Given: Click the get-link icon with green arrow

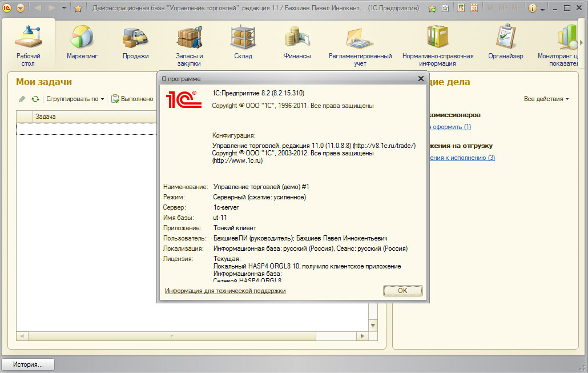Looking at the screenshot, I should (432, 8).
